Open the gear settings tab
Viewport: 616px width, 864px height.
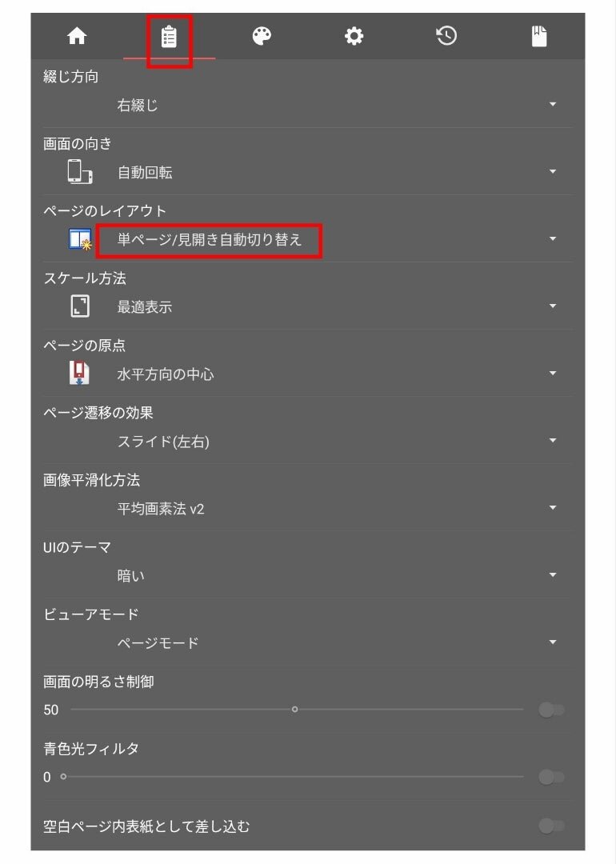(x=354, y=36)
